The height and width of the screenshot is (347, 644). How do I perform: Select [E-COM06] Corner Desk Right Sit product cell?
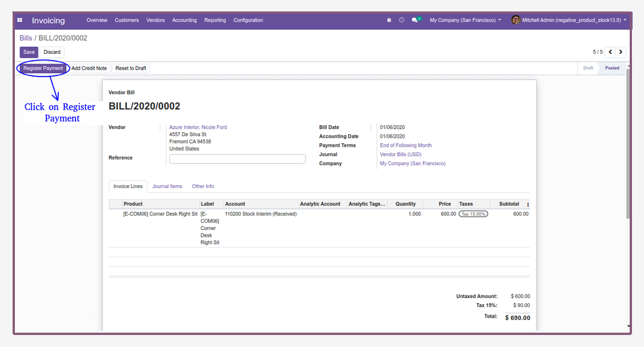coord(160,214)
